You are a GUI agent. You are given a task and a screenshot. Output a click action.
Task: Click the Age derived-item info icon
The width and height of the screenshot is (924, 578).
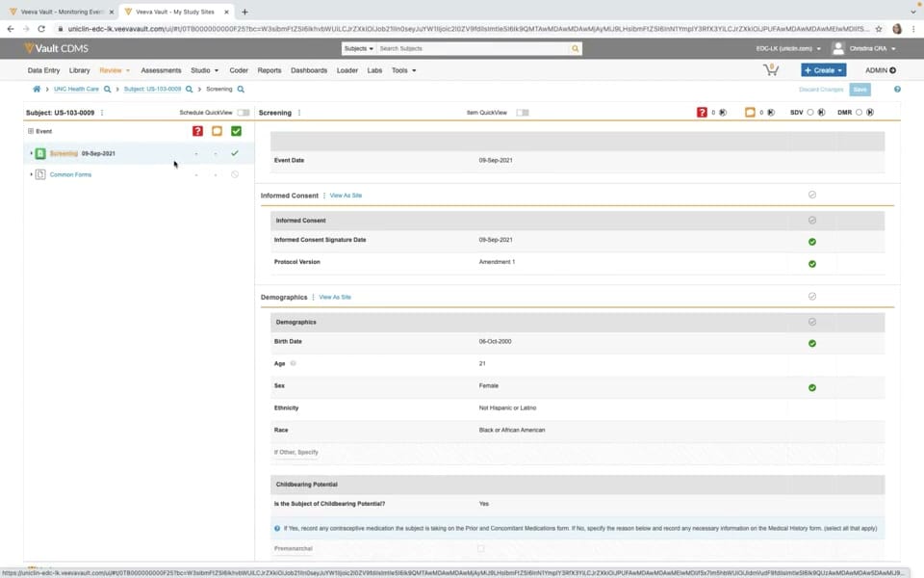click(x=293, y=363)
